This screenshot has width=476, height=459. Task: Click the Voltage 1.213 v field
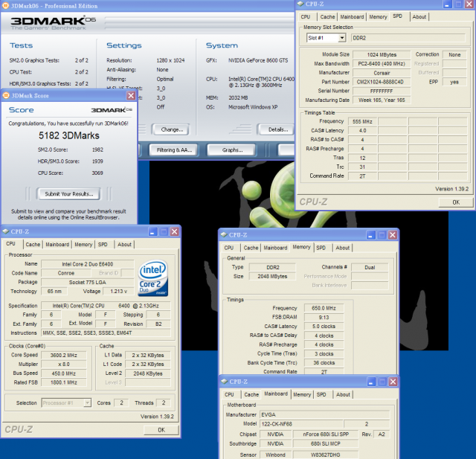[118, 292]
